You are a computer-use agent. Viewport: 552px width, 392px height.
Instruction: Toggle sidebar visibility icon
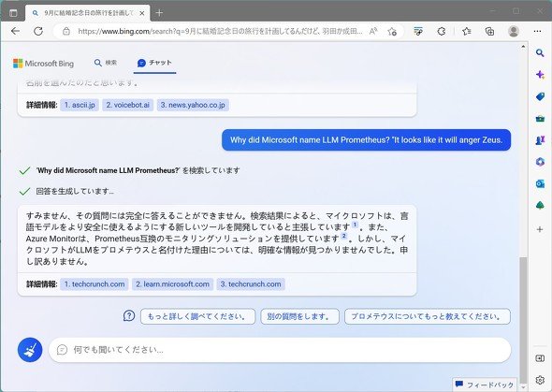[x=540, y=358]
